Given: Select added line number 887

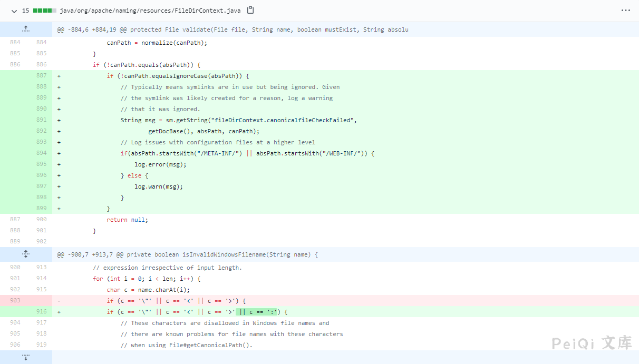Looking at the screenshot, I should click(x=41, y=76).
